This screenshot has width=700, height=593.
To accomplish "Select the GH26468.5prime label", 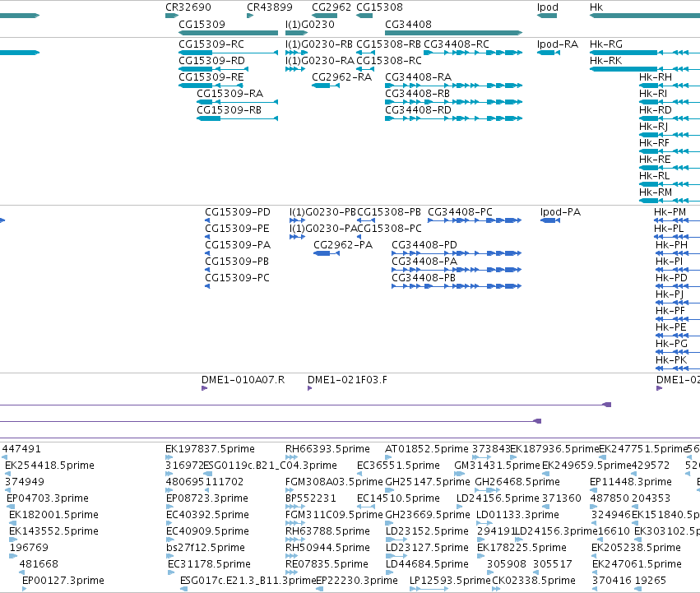I will tap(517, 482).
